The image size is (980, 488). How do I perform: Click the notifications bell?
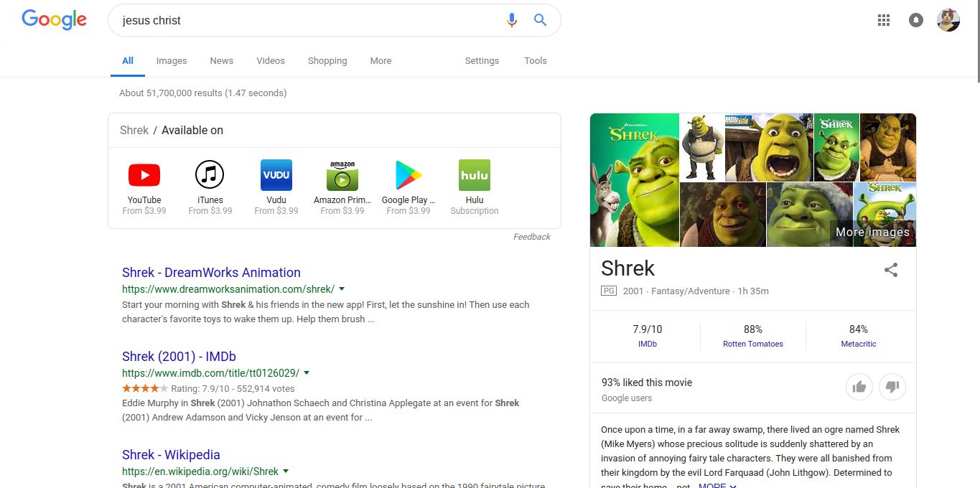[x=915, y=20]
